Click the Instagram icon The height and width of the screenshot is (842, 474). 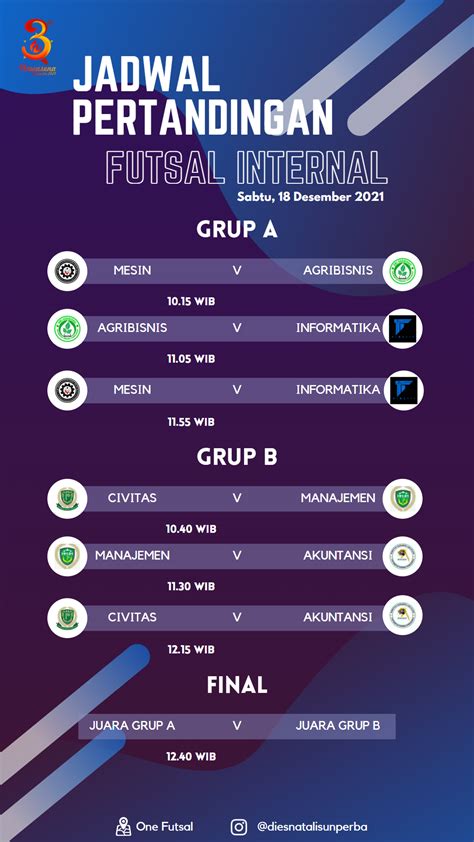tap(239, 827)
